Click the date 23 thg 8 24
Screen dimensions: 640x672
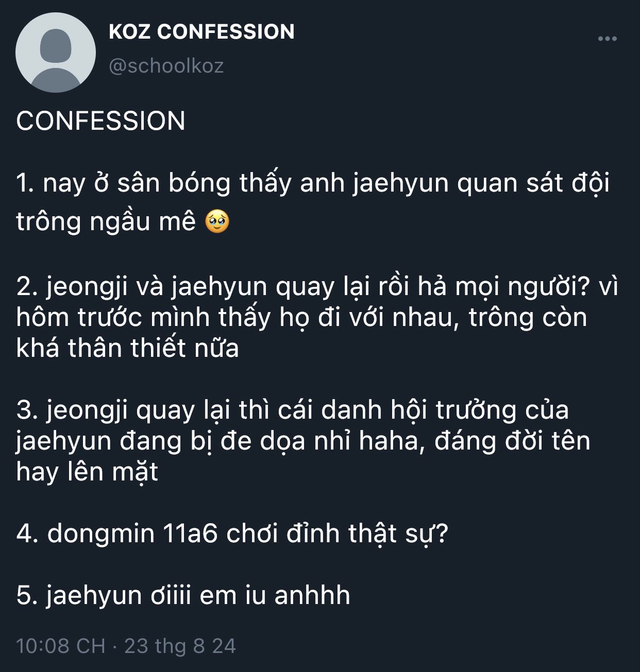pyautogui.click(x=180, y=646)
